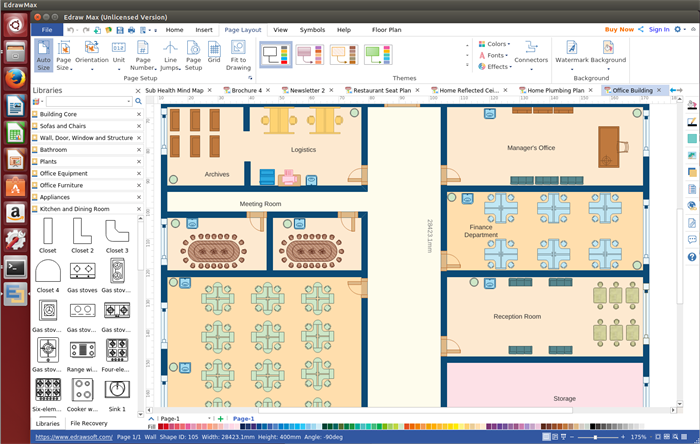Toggle the Grid display
Viewport: 700px width, 444px height.
click(214, 52)
